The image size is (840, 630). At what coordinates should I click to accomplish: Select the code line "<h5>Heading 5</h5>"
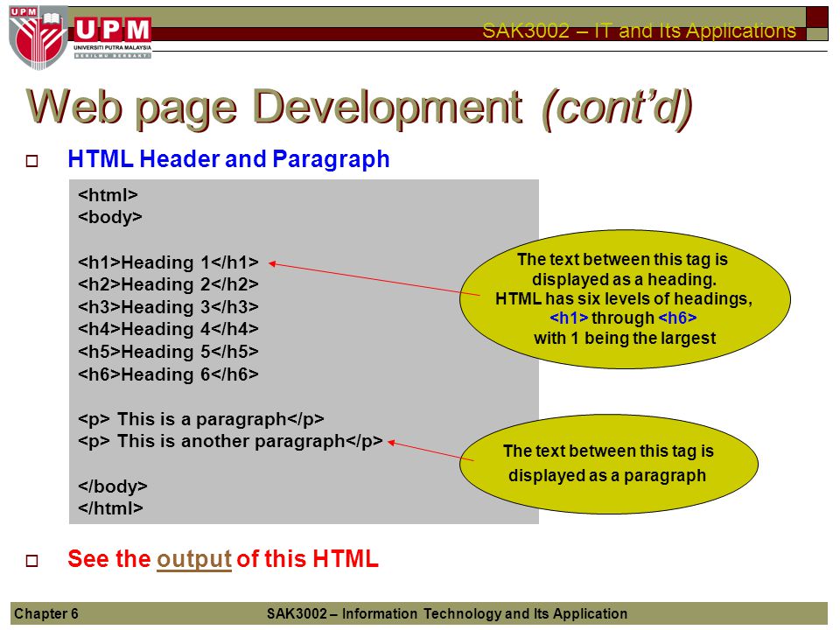168,352
